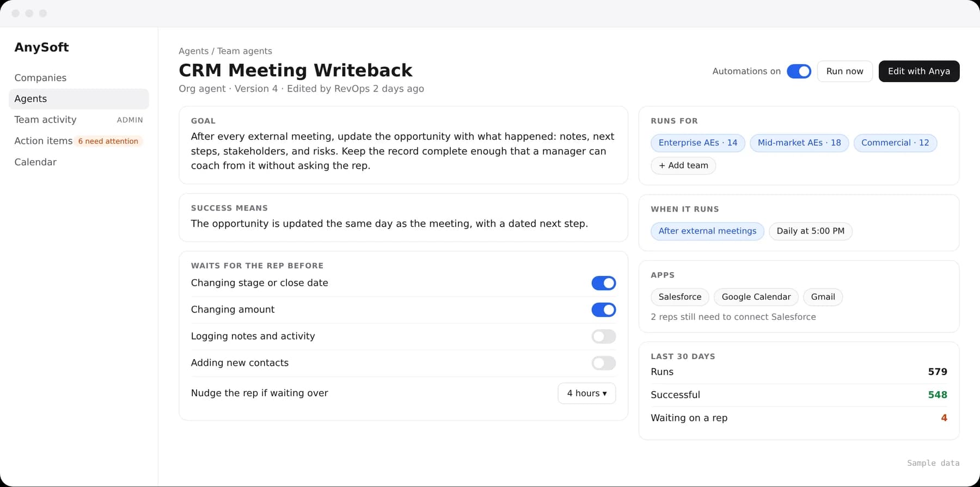Click the ADMIN label beside Team activity
980x487 pixels.
[x=130, y=120]
